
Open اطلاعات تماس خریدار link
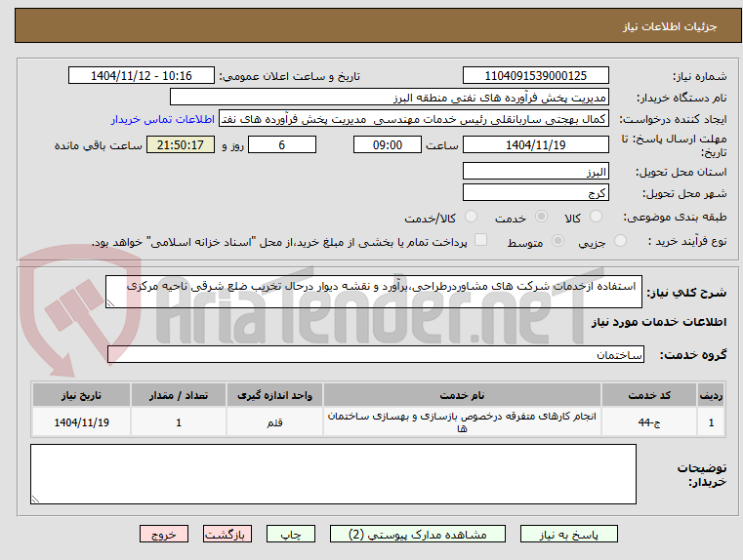click(x=163, y=119)
